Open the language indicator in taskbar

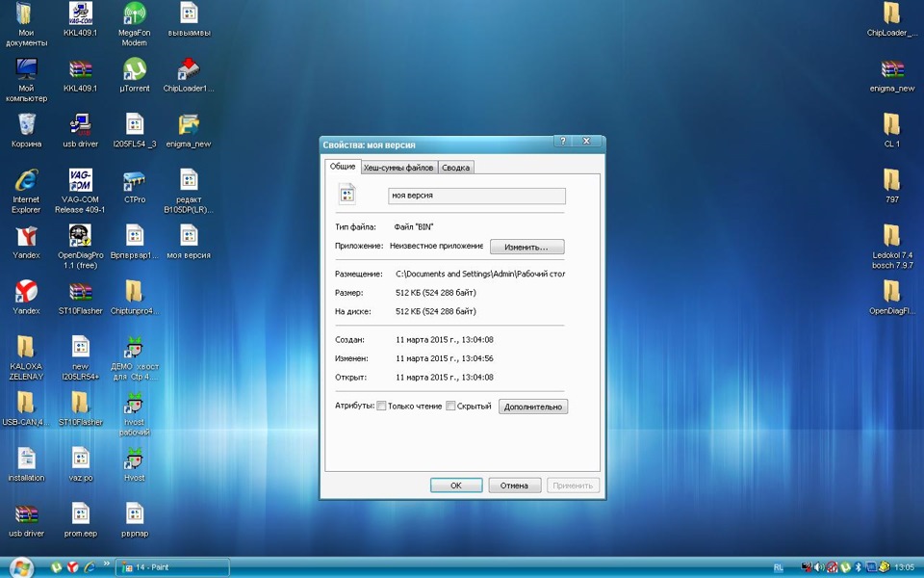pyautogui.click(x=779, y=567)
